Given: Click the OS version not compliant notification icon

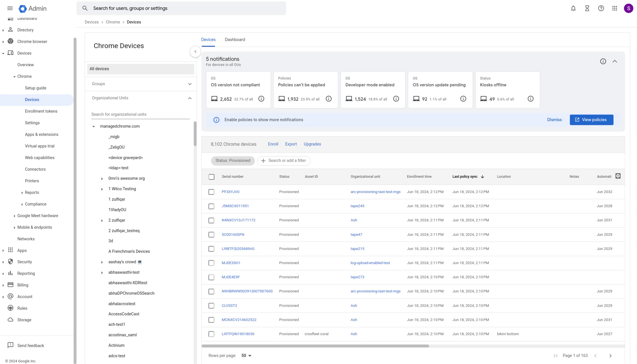Looking at the screenshot, I should [261, 98].
